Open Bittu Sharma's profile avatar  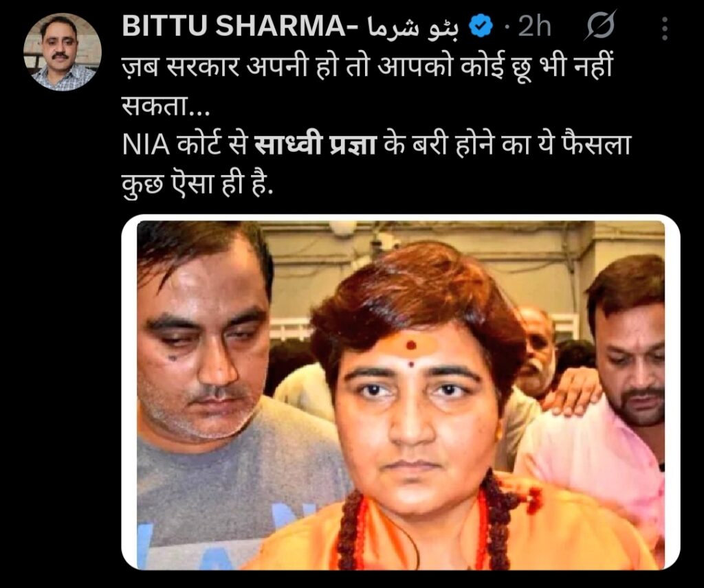[x=63, y=52]
